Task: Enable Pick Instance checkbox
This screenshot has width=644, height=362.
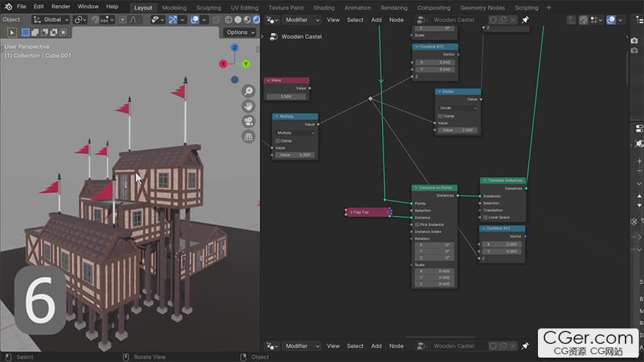Action: tap(417, 225)
